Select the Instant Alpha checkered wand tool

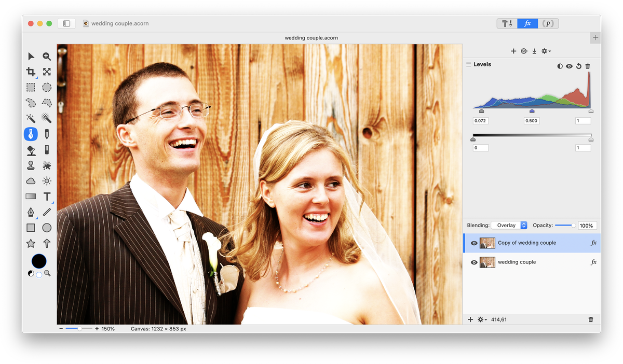(47, 119)
